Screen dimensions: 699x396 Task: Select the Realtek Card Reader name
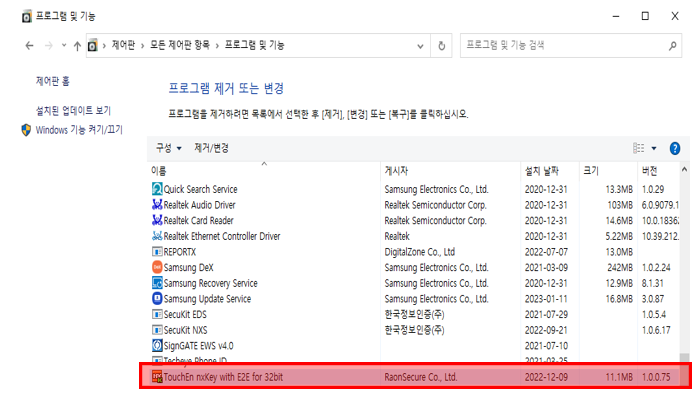pyautogui.click(x=198, y=220)
